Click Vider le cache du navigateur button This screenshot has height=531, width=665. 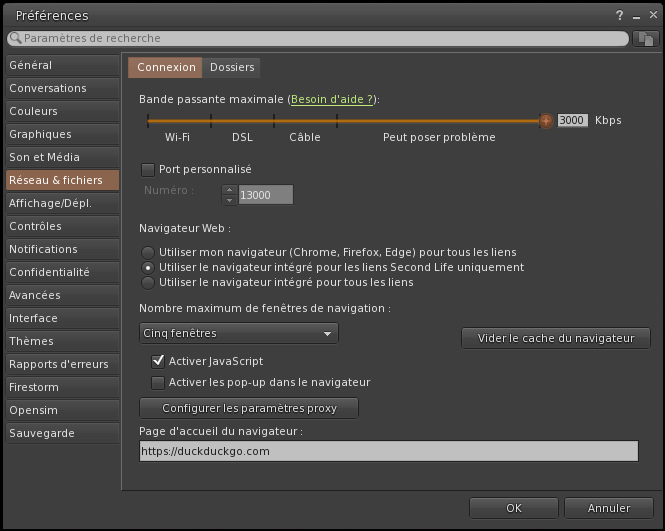(x=555, y=338)
